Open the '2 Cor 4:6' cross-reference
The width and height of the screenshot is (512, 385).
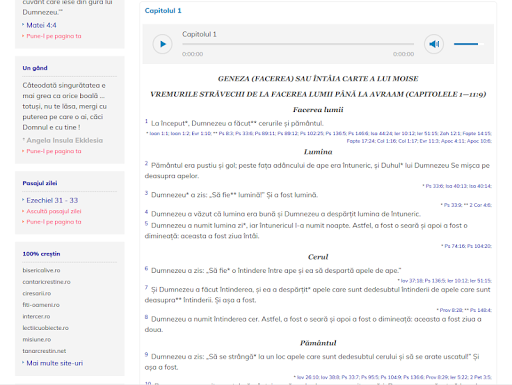coord(480,205)
